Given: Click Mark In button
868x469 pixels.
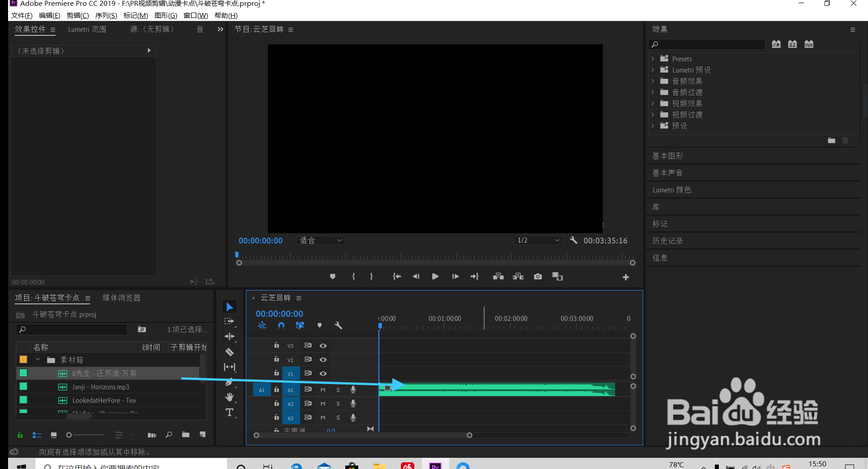Looking at the screenshot, I should (353, 277).
